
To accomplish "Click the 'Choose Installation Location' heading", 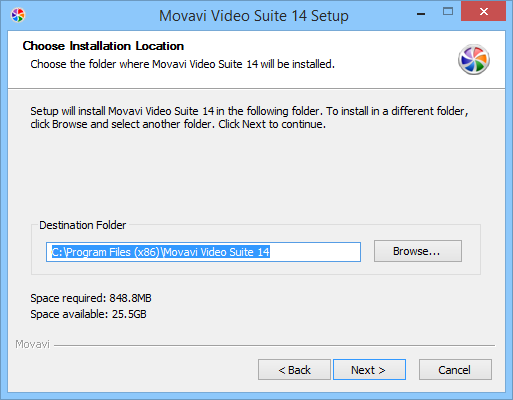I will [103, 46].
